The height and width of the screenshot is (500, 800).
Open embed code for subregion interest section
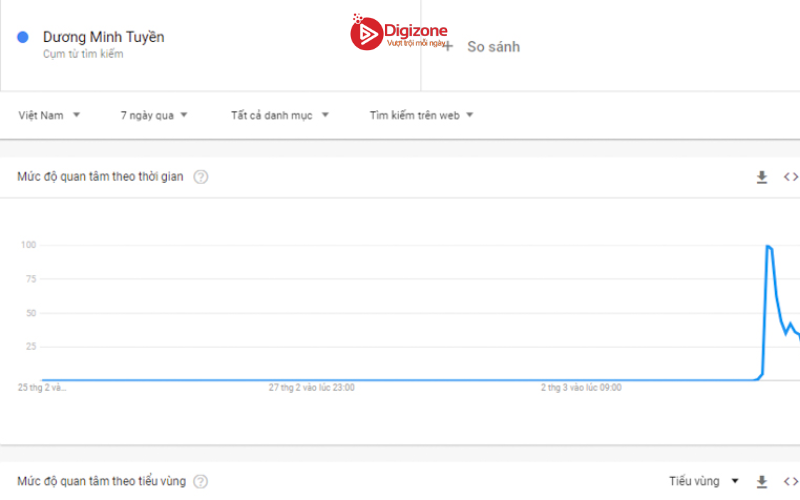pos(791,481)
